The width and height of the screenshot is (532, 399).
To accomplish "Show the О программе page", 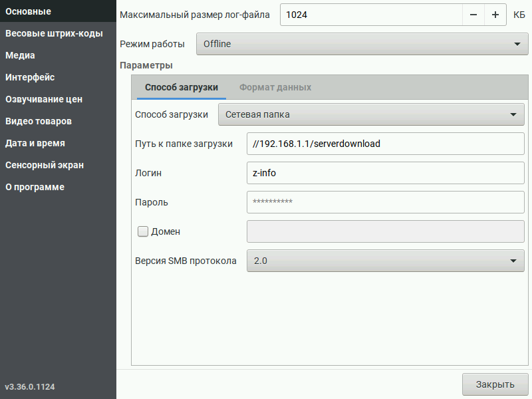I will click(x=58, y=187).
